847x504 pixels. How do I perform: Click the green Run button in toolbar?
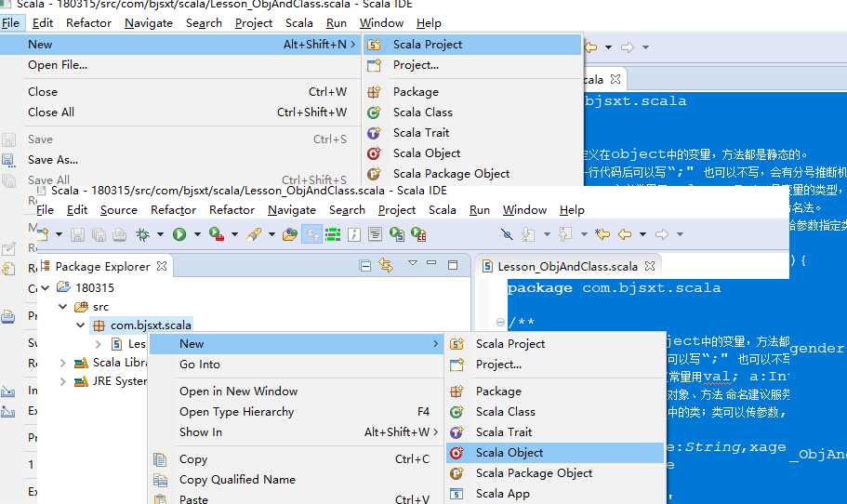point(179,234)
